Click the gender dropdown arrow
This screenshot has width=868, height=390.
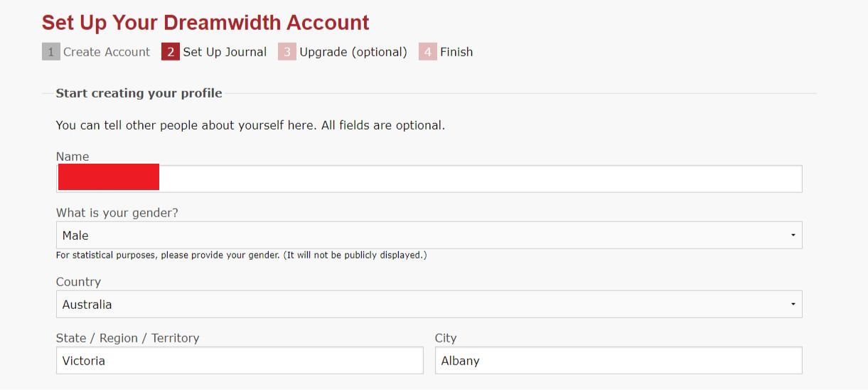coord(793,236)
